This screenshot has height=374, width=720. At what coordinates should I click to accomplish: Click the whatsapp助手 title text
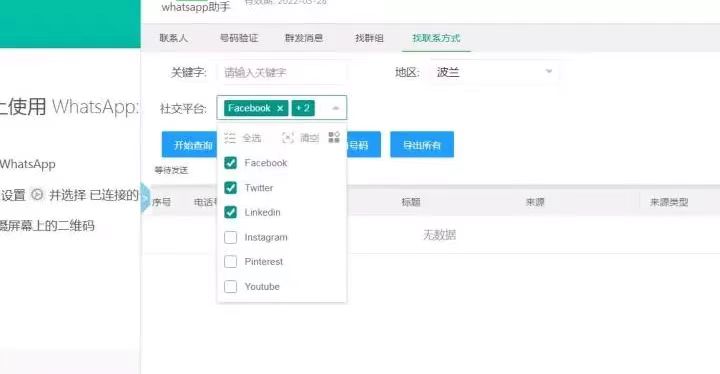click(196, 7)
